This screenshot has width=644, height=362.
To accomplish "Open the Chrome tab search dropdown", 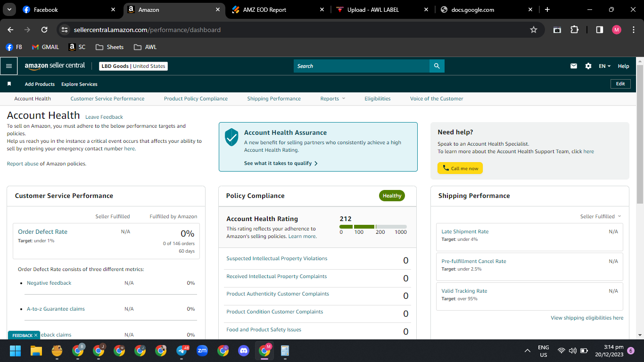I will pyautogui.click(x=9, y=9).
